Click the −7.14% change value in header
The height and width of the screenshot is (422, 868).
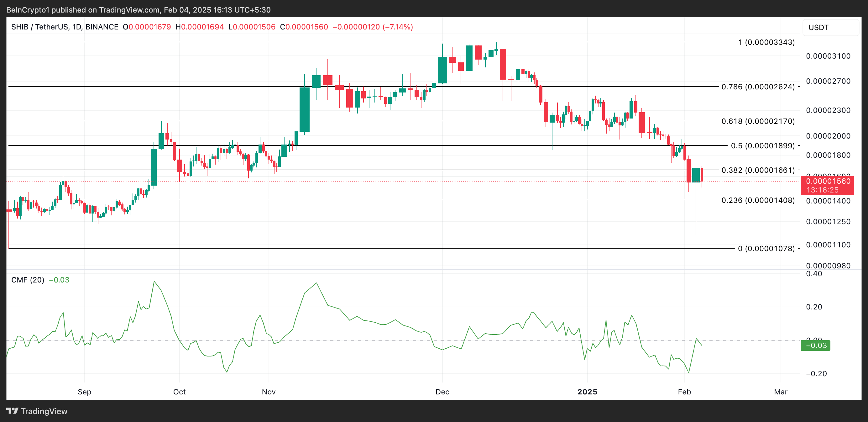point(398,27)
